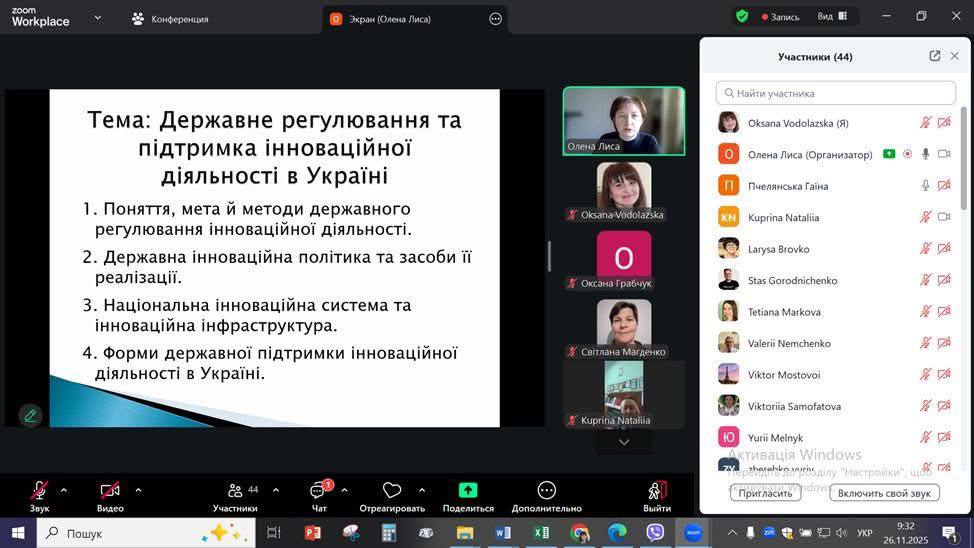Open the Чат chat panel
Viewport: 974px width, 548px height.
pos(319,490)
